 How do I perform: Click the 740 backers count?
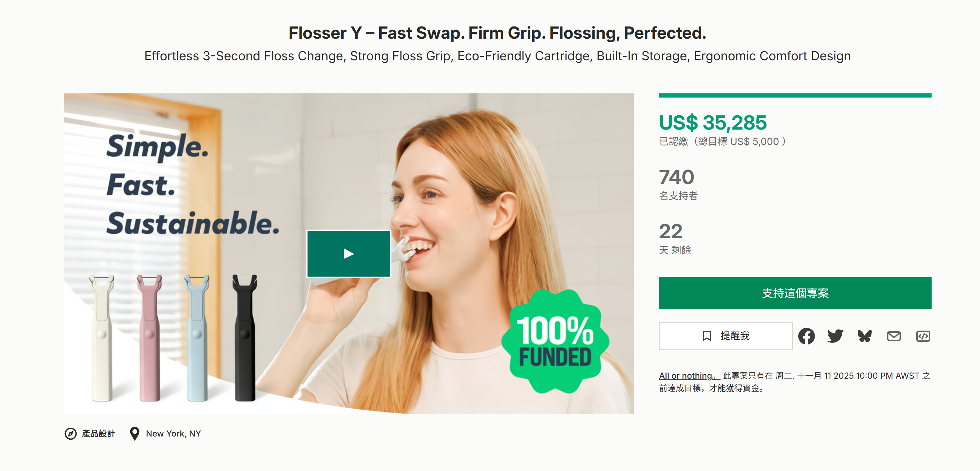pyautogui.click(x=676, y=177)
